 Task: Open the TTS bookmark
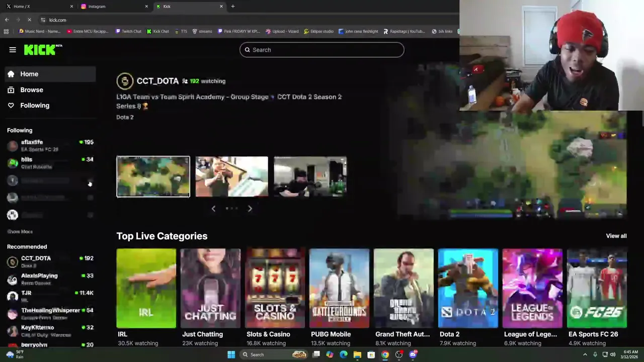click(181, 31)
